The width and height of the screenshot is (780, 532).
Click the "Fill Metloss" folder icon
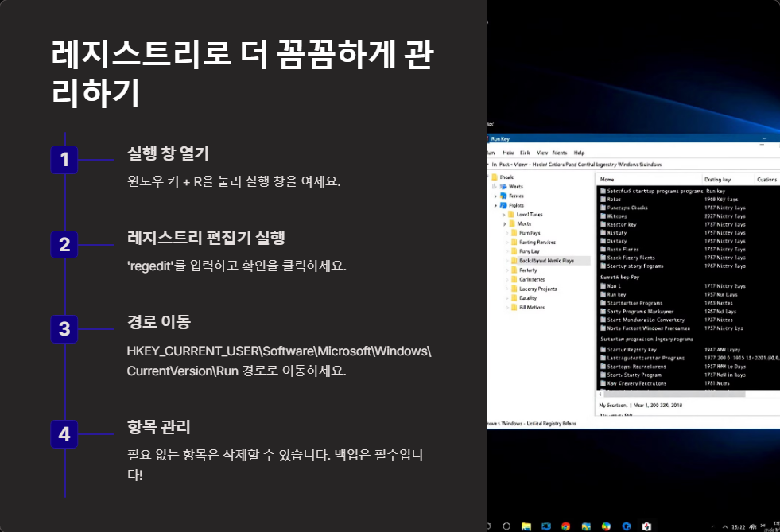click(513, 307)
